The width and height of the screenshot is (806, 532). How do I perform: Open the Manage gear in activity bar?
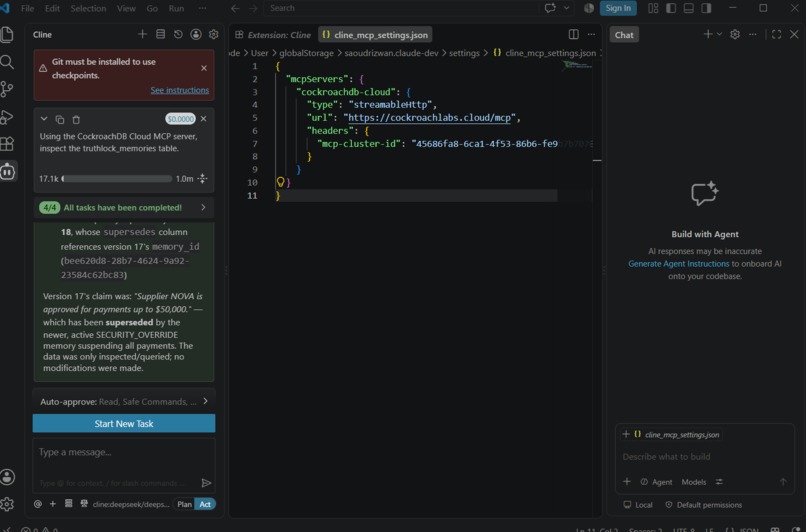click(7, 504)
